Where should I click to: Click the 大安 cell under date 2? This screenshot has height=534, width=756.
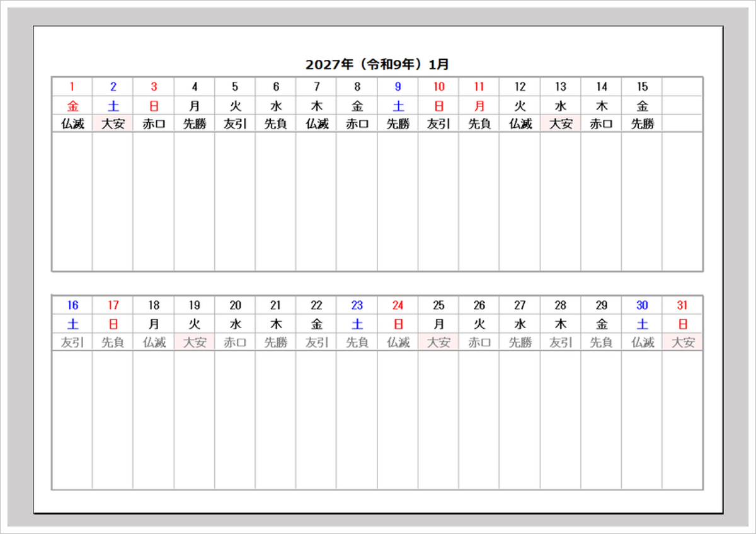click(113, 124)
